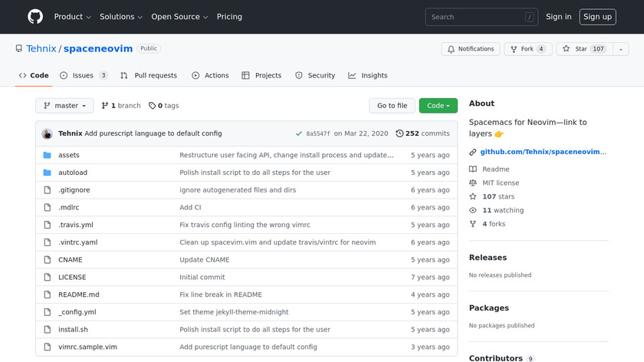The image size is (644, 362).
Task: Open the vimrc.sample.vim file
Action: click(x=87, y=347)
